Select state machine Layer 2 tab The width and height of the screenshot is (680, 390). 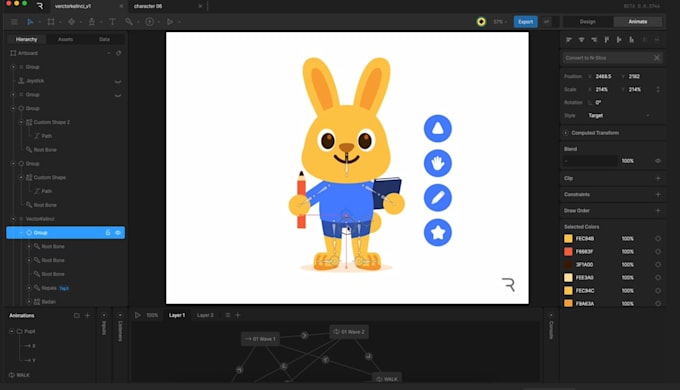(205, 315)
